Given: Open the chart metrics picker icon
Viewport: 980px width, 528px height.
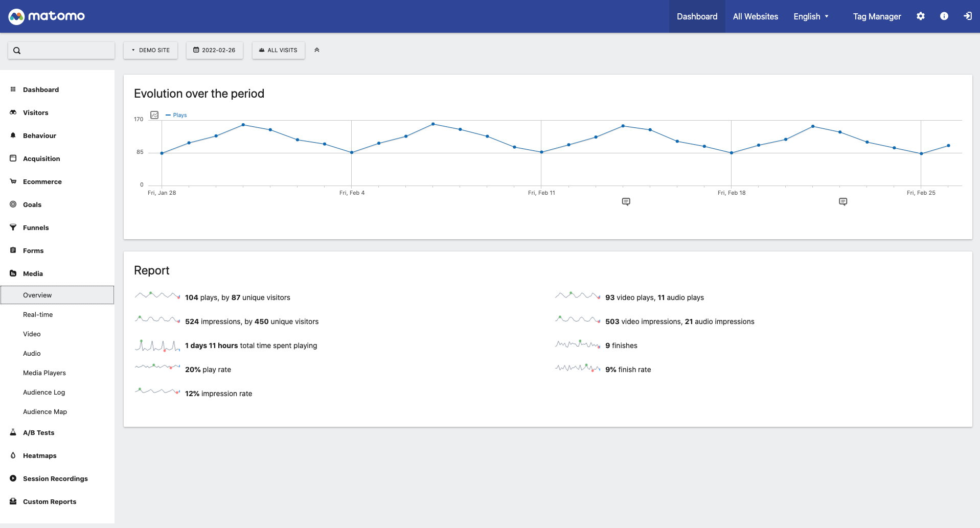Looking at the screenshot, I should [154, 115].
